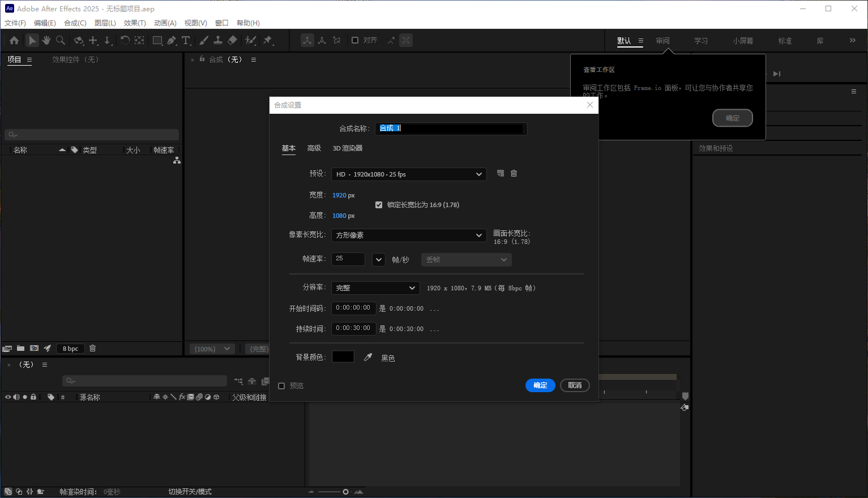Image resolution: width=868 pixels, height=498 pixels.
Task: Uncheck lock aspect ratio 16:9 checkbox
Action: pos(379,205)
